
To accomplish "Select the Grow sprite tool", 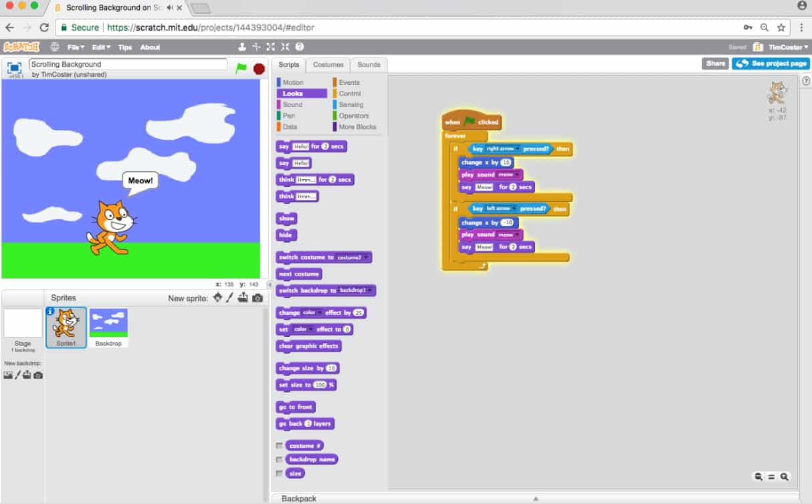I will point(270,47).
